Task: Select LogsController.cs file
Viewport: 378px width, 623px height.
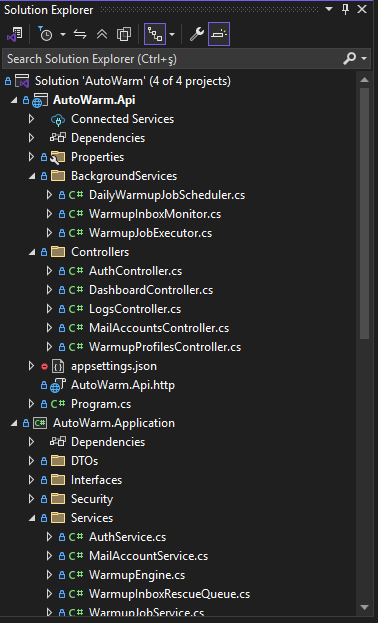Action: pyautogui.click(x=135, y=309)
